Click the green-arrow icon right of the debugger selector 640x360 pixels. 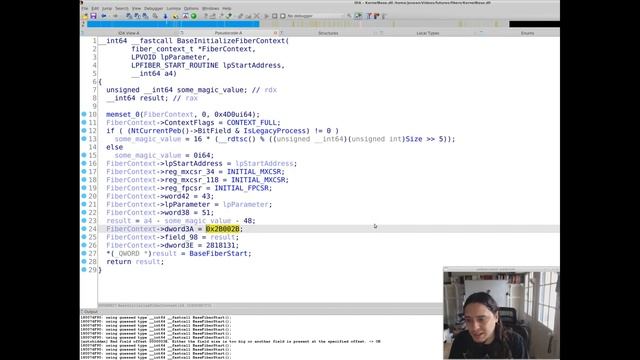point(358,16)
